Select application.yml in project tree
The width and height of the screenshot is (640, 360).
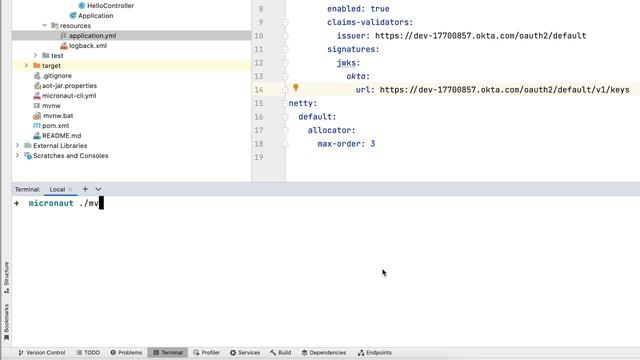[x=92, y=36]
